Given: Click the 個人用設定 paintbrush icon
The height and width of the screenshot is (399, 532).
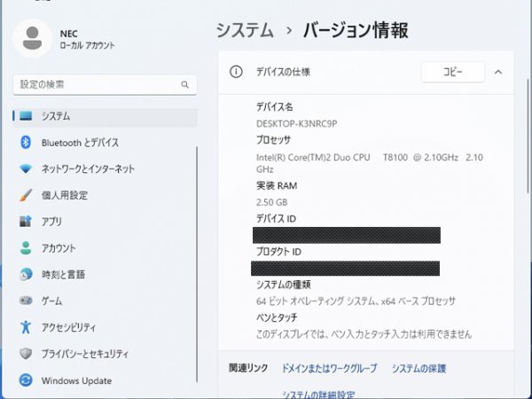Looking at the screenshot, I should (x=26, y=195).
